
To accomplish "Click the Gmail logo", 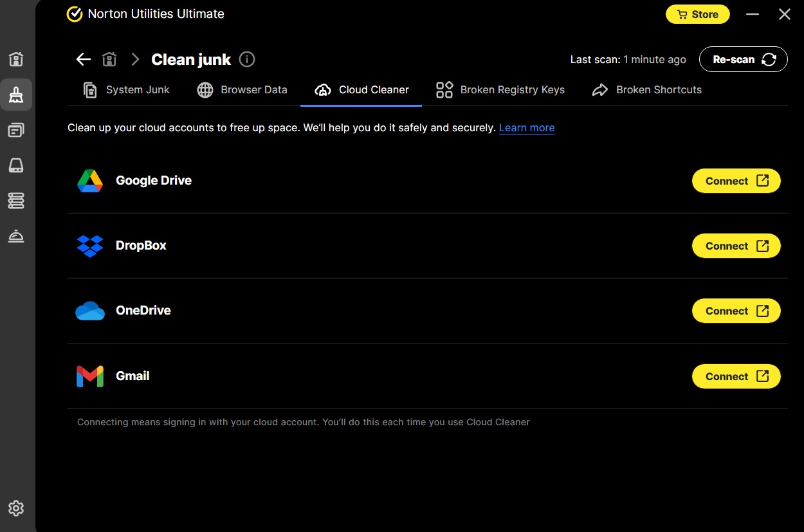I will (90, 376).
